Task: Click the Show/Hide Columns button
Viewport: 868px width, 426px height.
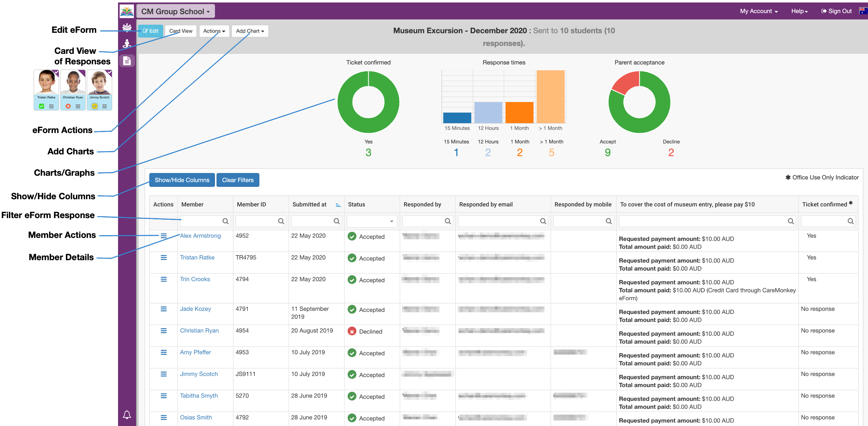Action: tap(182, 180)
